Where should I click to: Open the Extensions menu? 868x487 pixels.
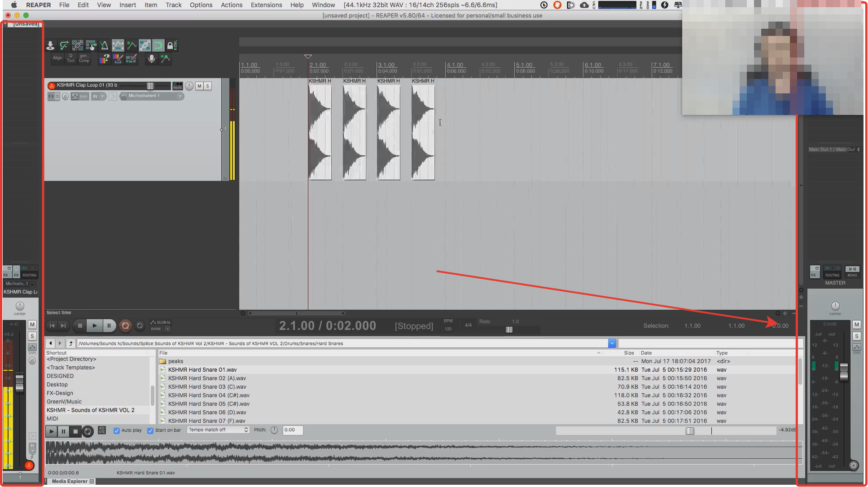[266, 5]
